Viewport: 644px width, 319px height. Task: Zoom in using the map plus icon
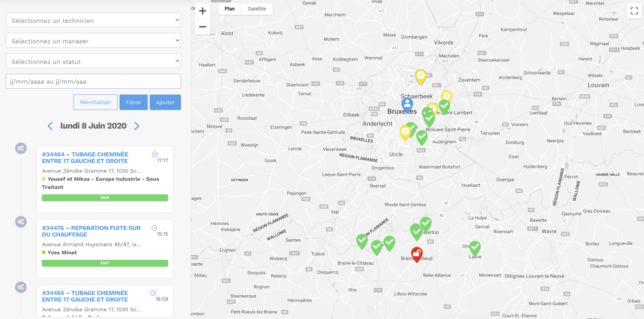(203, 11)
